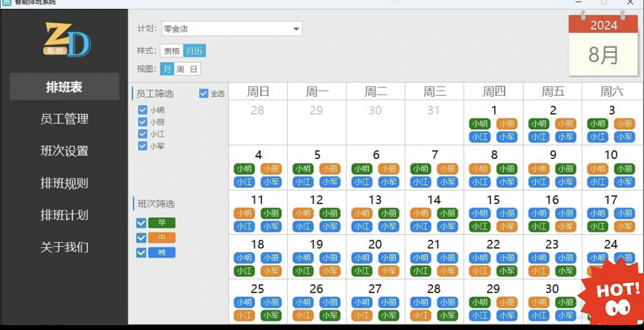This screenshot has height=330, width=644.
Task: Select the 小明 badge on August 1
Action: [480, 123]
